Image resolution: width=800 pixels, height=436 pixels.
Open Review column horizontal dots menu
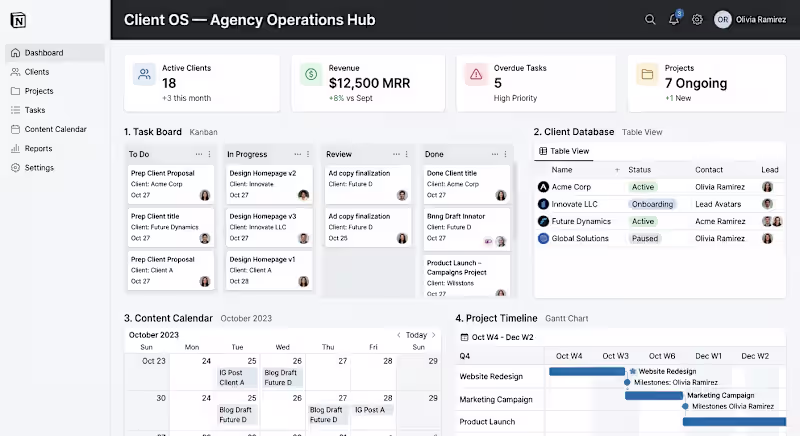[x=396, y=154]
